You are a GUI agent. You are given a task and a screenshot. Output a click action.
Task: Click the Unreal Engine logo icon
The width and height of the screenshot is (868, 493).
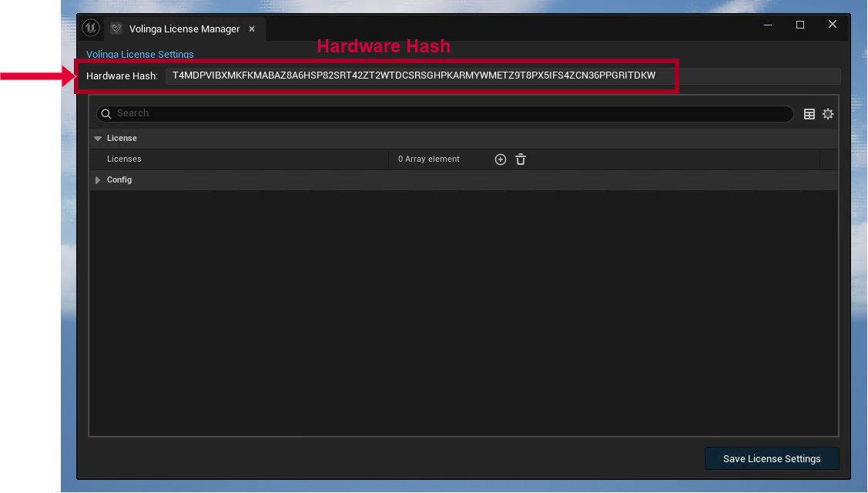90,29
